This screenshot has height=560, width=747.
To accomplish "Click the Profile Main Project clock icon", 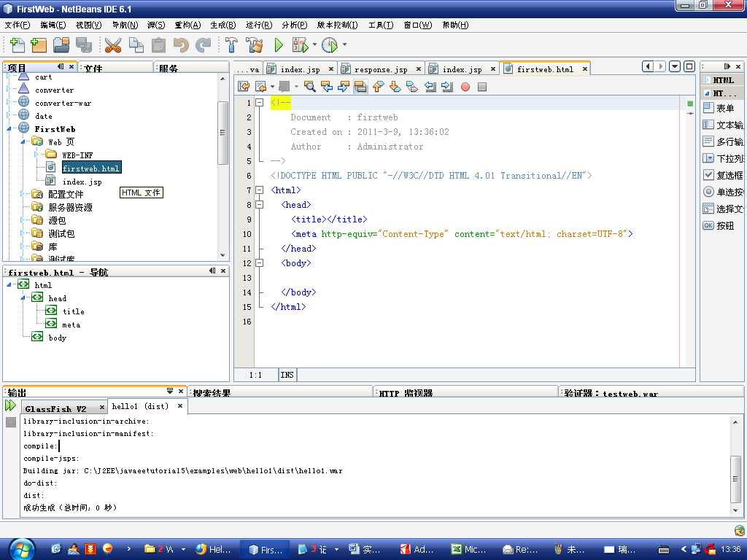I will [x=330, y=45].
